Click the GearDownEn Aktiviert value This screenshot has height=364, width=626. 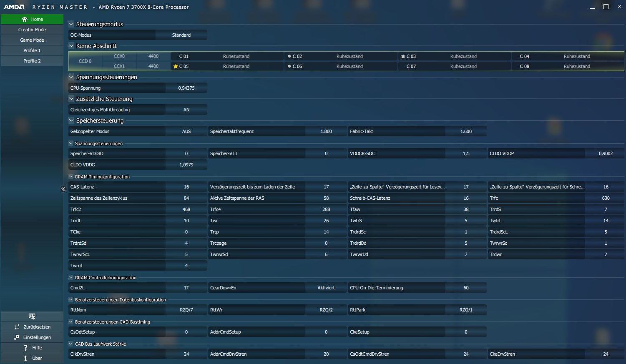point(326,288)
